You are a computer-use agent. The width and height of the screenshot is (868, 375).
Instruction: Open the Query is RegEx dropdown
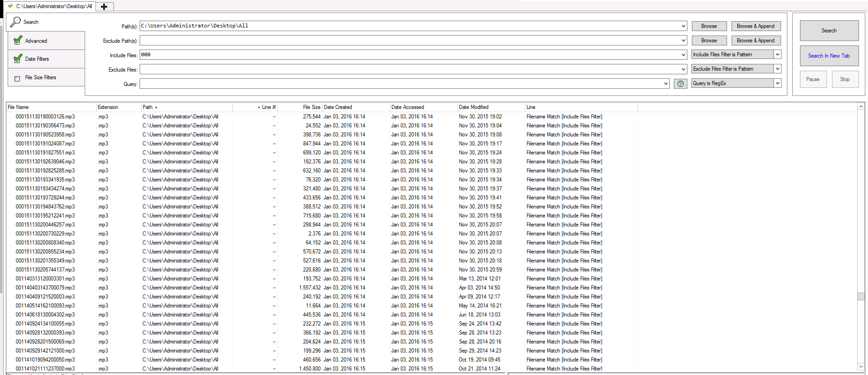click(x=777, y=83)
